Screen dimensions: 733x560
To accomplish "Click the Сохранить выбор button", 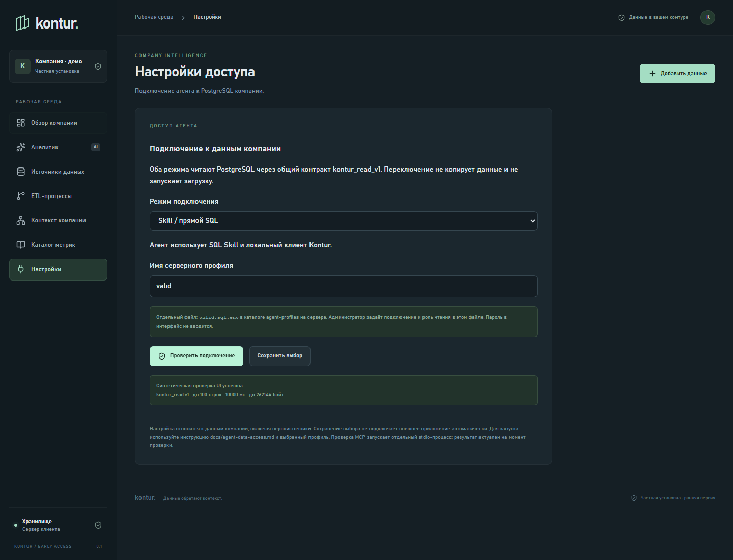I will tap(280, 356).
